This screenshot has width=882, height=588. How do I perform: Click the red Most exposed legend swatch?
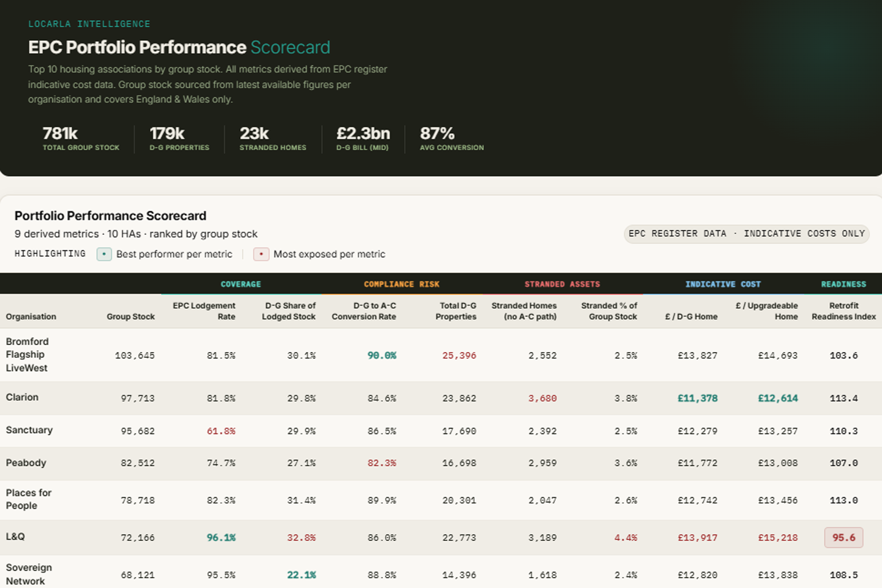point(261,254)
